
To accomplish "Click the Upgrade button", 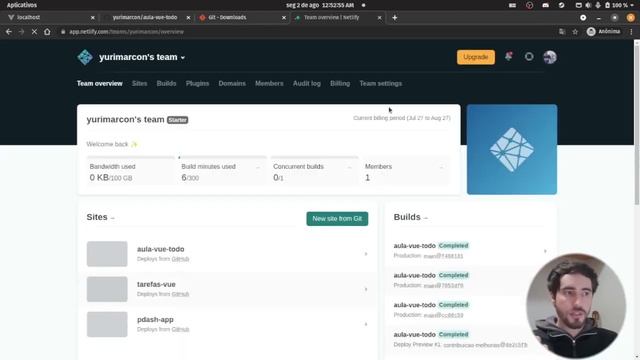I will [476, 57].
